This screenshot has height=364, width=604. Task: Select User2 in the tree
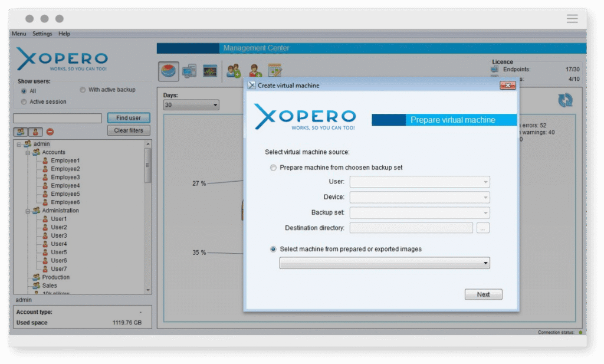[x=59, y=227]
